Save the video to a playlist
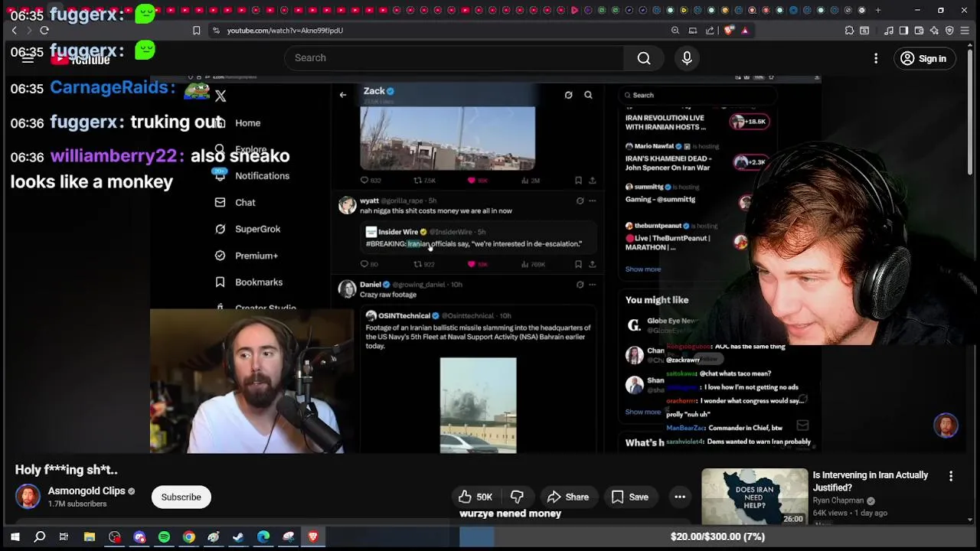Image resolution: width=980 pixels, height=551 pixels. coord(630,497)
